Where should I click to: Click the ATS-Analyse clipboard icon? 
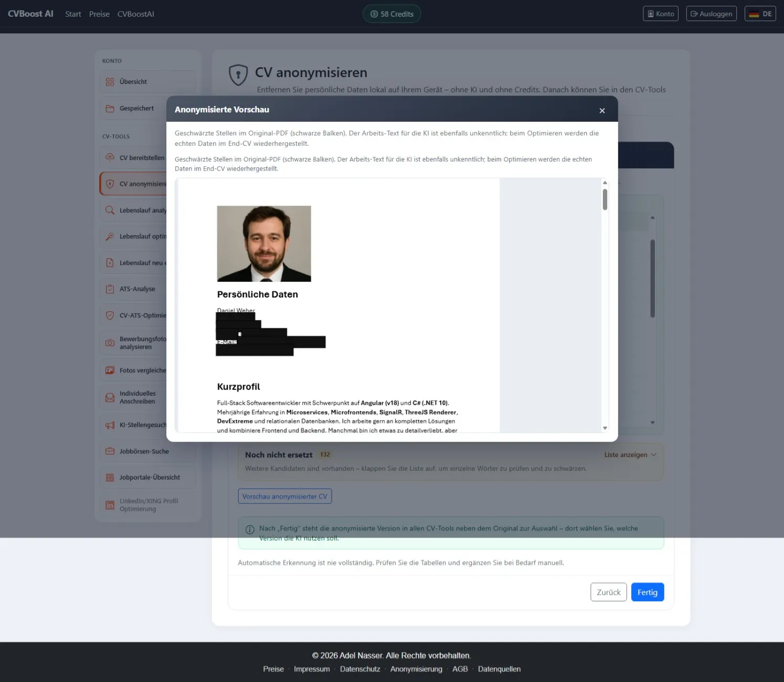tap(110, 289)
